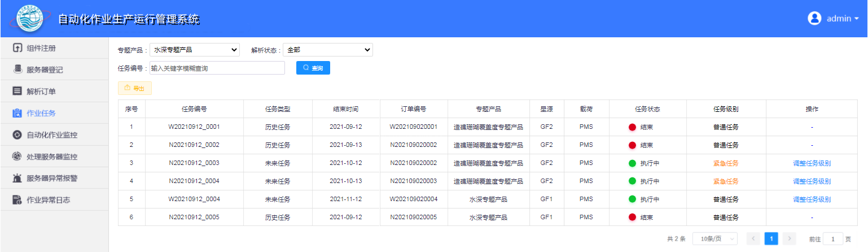Viewport: 868px width, 252px height.
Task: Click green status dot for N20210912_0003
Action: 633,163
